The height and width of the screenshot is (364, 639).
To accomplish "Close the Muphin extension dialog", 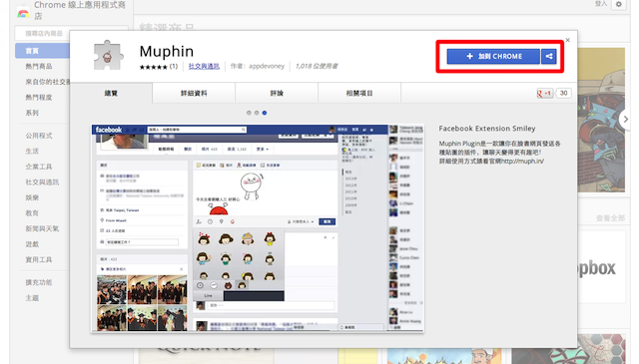I will point(568,40).
